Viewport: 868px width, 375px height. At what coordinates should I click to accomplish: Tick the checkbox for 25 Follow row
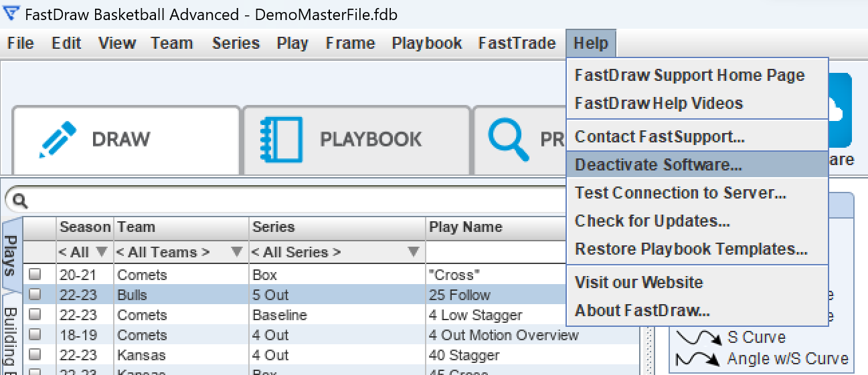[34, 295]
